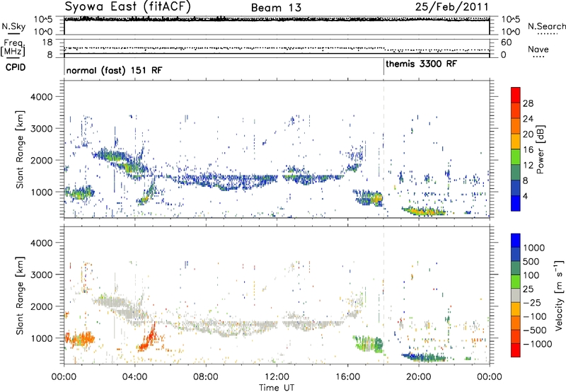Pick the red bottom segment of Velocity colorbar
This screenshot has height=392, width=566.
coord(516,350)
